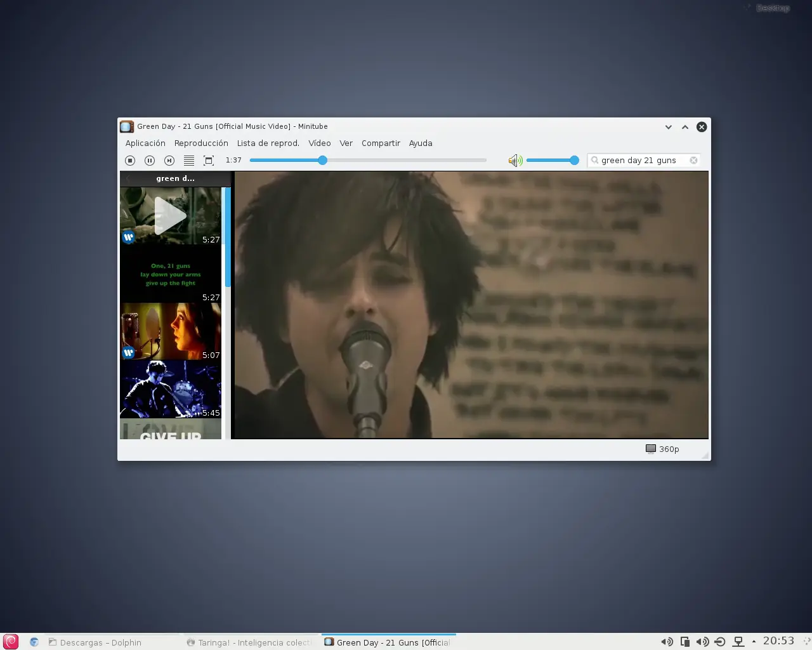Open the clipboard tray icon

(685, 642)
